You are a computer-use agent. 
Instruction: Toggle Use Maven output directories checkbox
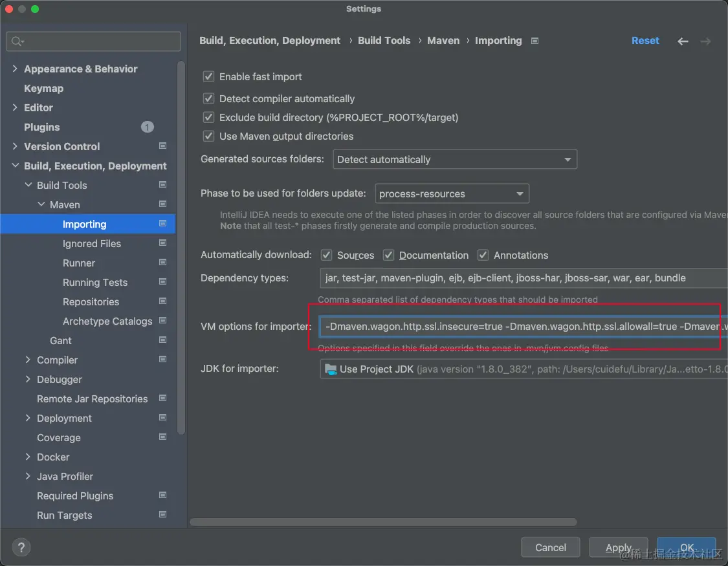(208, 136)
